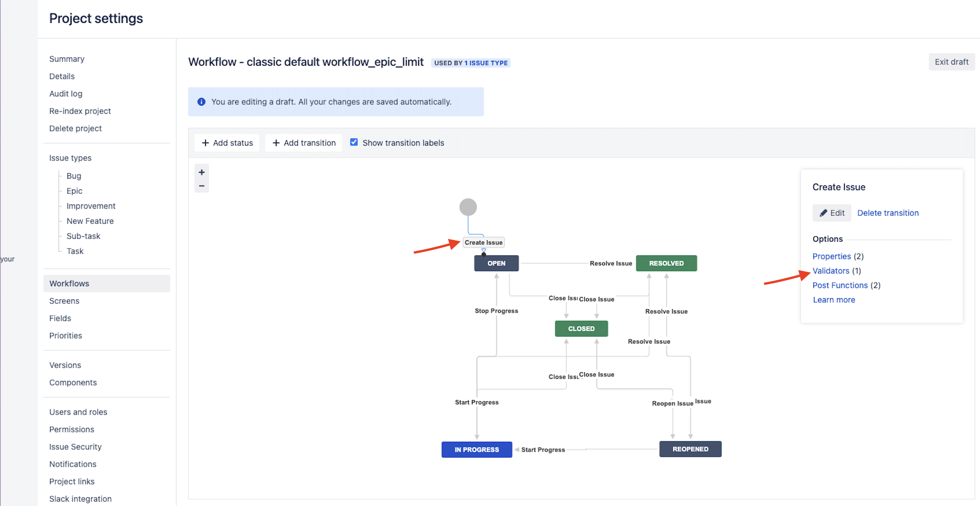Click the blue info icon in draft banner
Viewport: 980px width, 506px height.
(201, 102)
